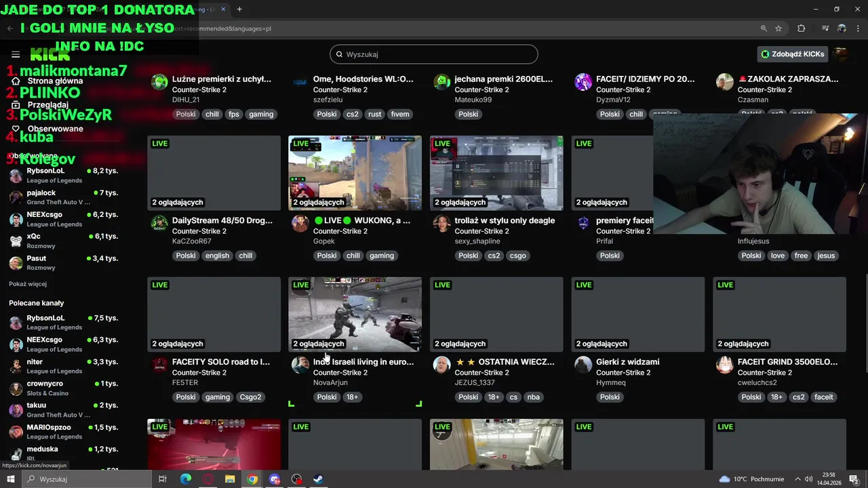Screen dimensions: 868x488
Task: Open trollaż w stylu only deagle stream
Action: click(505, 220)
